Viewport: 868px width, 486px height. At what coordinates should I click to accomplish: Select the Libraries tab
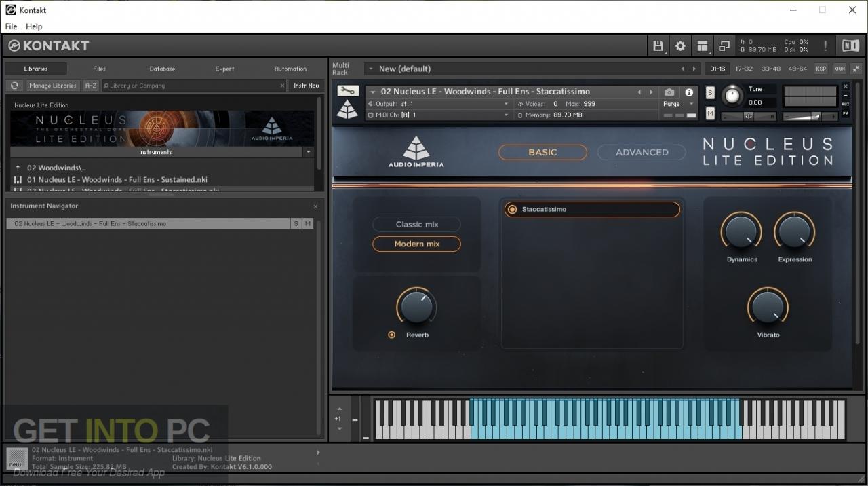[x=36, y=69]
